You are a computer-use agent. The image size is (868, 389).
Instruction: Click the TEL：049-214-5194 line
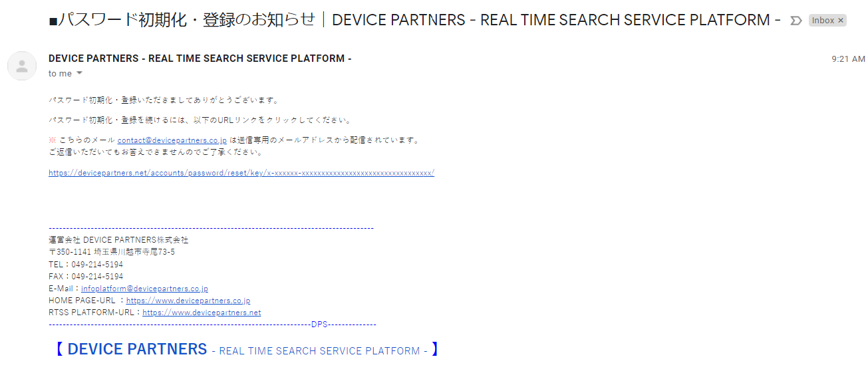[x=86, y=265]
